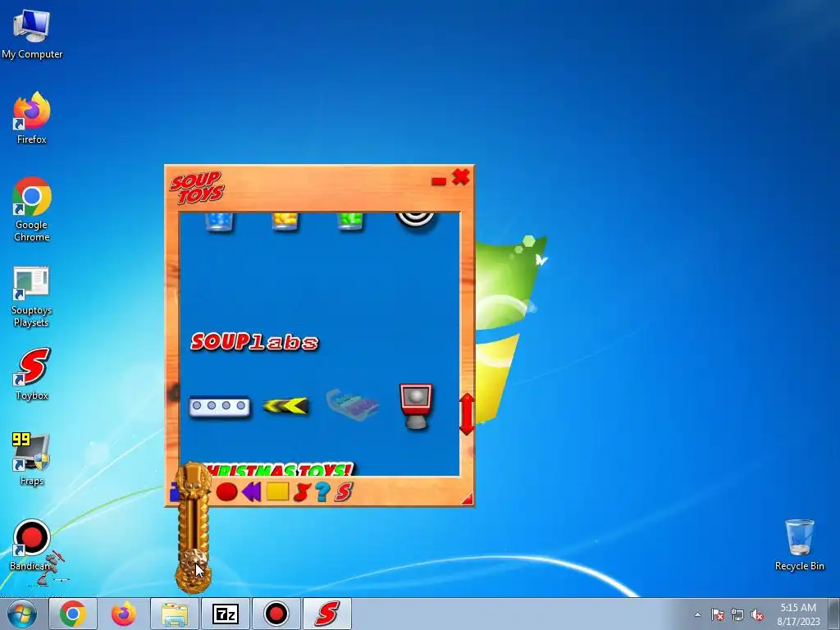Image resolution: width=840 pixels, height=630 pixels.
Task: Click Chrome in the taskbar
Action: (73, 614)
